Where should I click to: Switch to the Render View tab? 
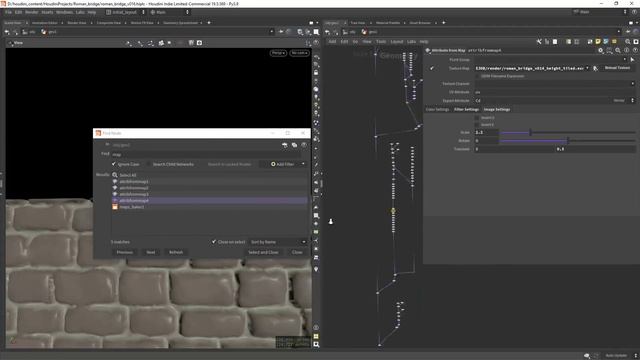[77, 23]
